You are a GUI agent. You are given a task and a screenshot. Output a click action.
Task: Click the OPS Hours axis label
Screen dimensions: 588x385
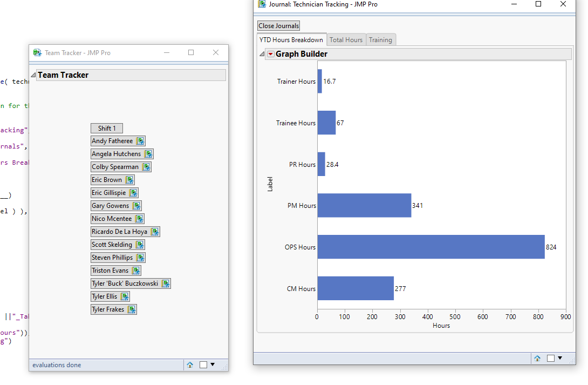tap(300, 247)
